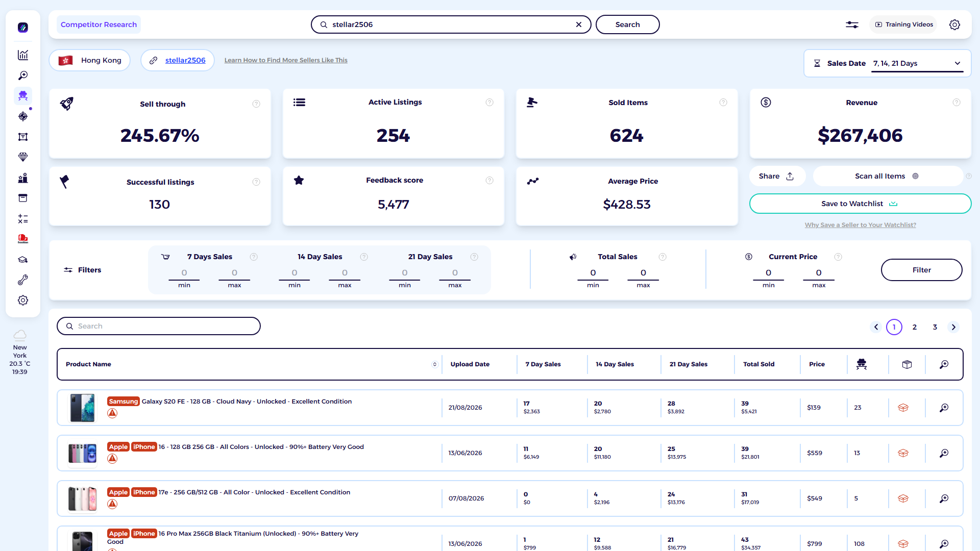Open the calculator plus-minus sidebar icon
This screenshot has height=551, width=980.
pos(23,219)
